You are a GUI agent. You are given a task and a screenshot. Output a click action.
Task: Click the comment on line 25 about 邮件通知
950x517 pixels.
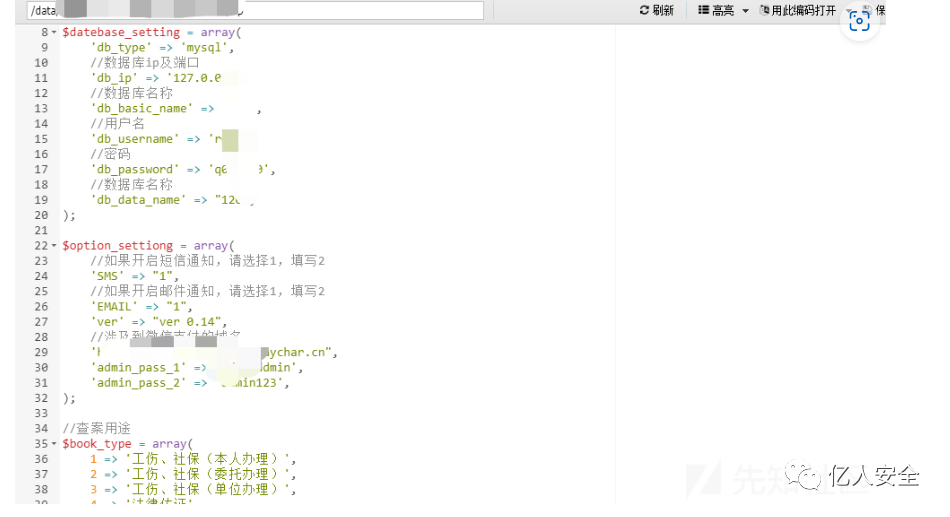(208, 292)
